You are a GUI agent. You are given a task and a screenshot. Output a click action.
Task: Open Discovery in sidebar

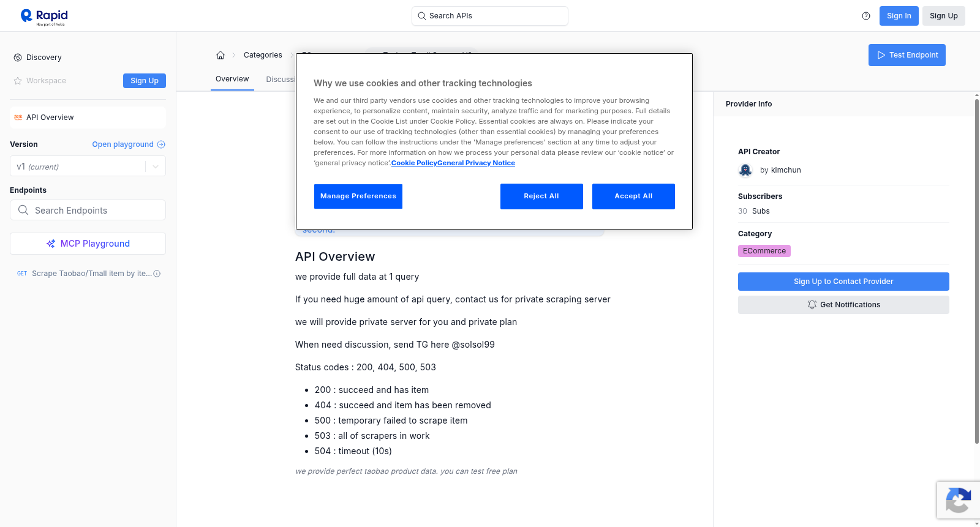(x=44, y=58)
